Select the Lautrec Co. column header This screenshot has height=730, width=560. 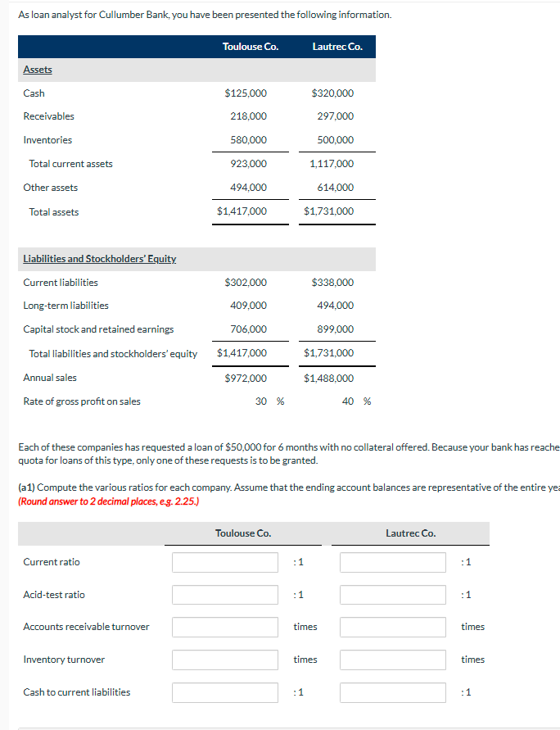tap(338, 47)
